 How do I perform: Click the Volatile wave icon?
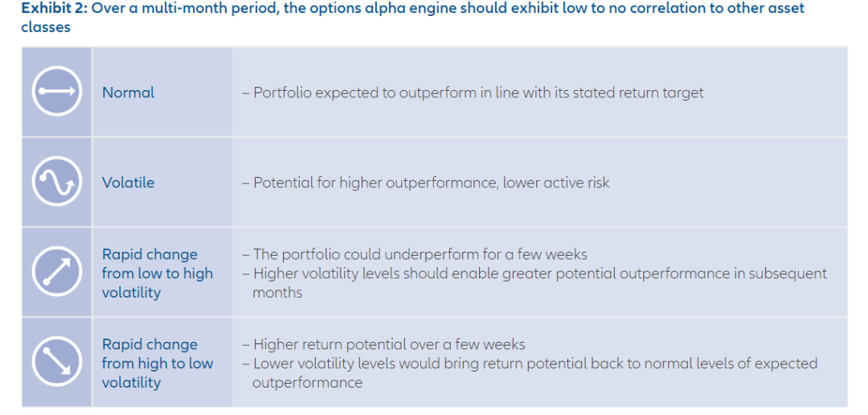[56, 183]
